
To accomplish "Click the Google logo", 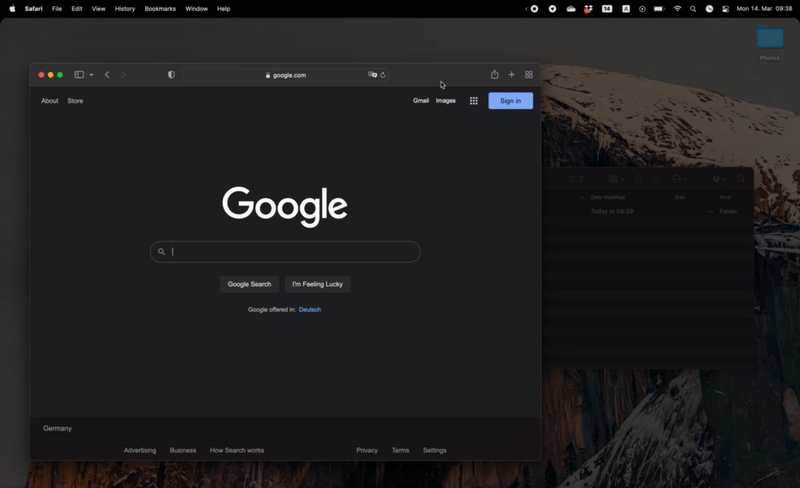I will pos(285,206).
